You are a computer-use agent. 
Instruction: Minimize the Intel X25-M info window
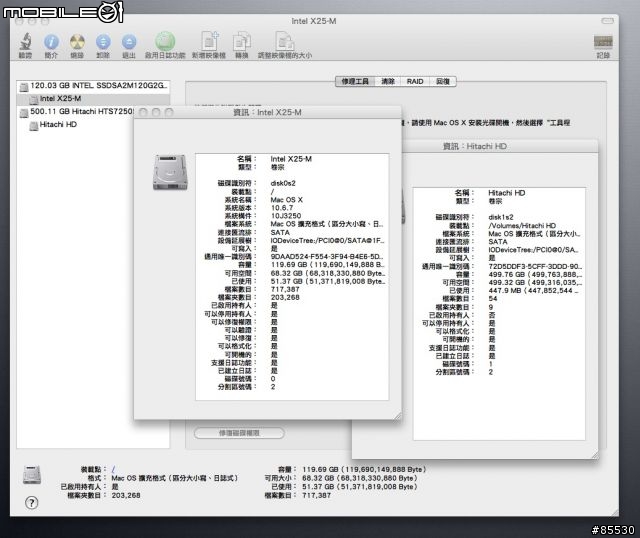click(156, 112)
